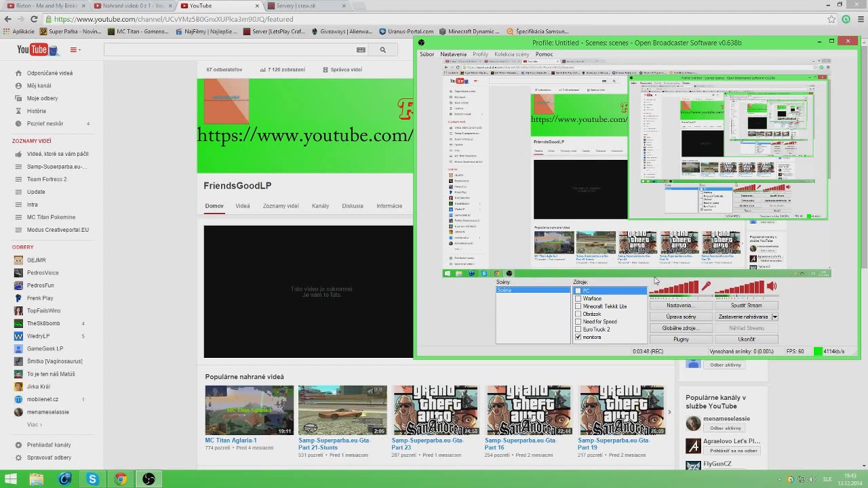Click the Nastavenia... button in OBS
This screenshot has height=488, width=868.
pyautogui.click(x=681, y=306)
